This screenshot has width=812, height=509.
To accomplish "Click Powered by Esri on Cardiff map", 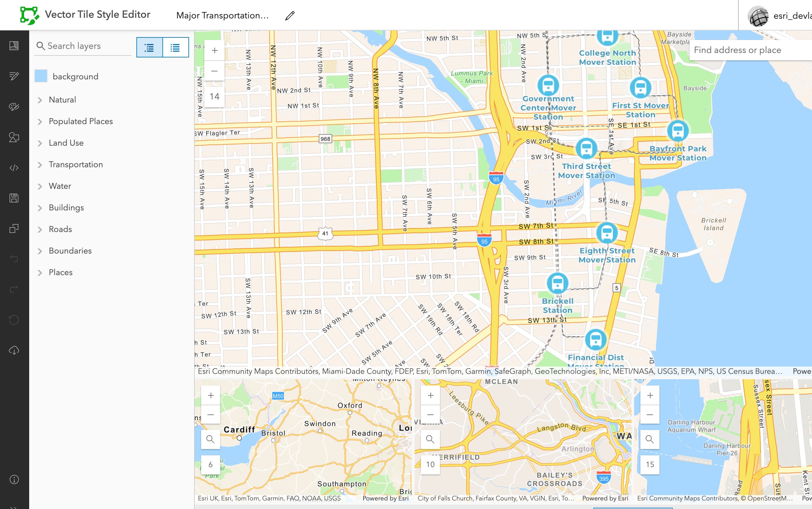I will pyautogui.click(x=385, y=498).
